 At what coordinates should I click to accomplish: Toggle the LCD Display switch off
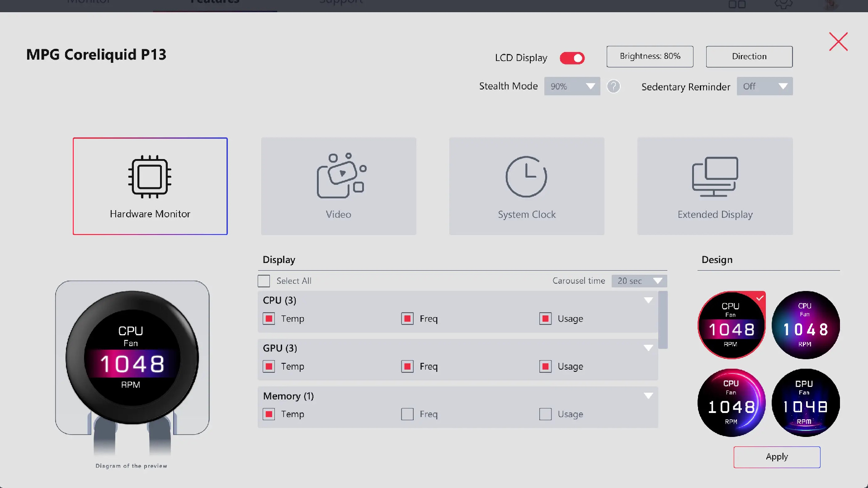[572, 58]
